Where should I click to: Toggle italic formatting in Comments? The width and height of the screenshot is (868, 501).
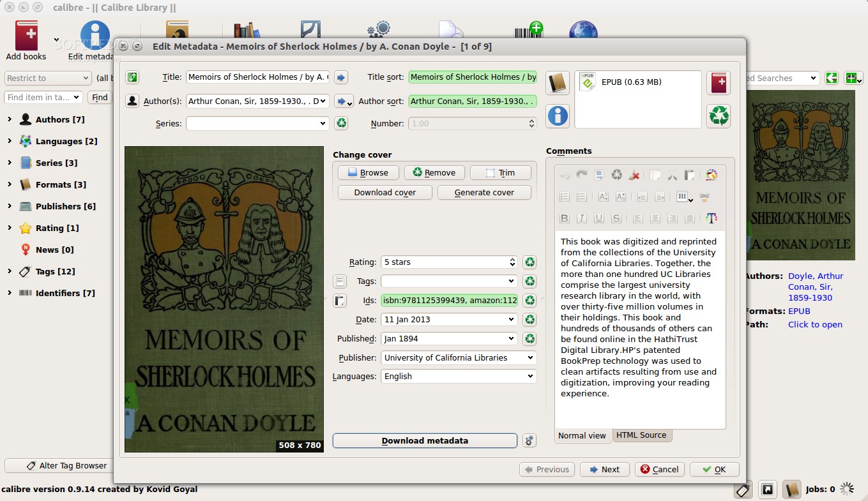581,218
